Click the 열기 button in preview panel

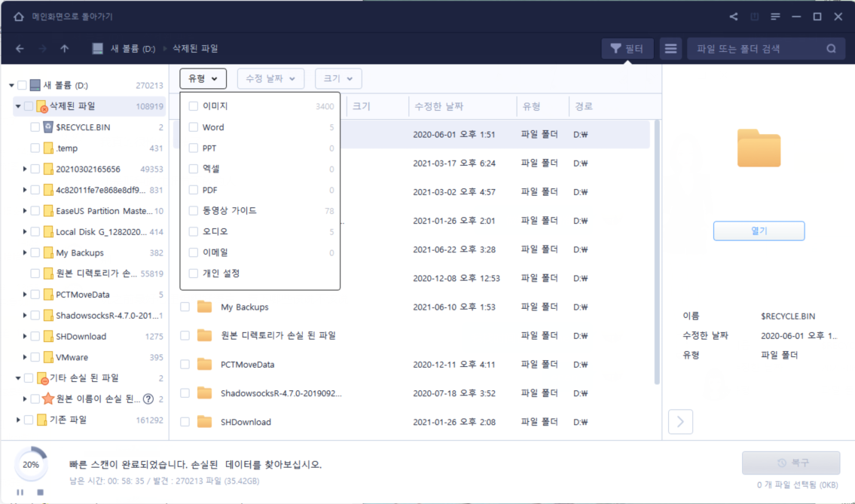coord(759,231)
